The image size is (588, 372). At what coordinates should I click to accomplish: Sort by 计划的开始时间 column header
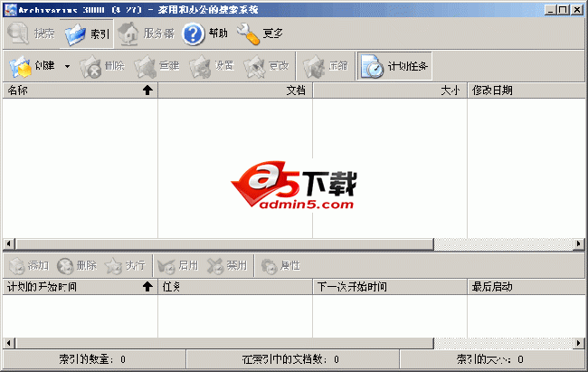(81, 287)
